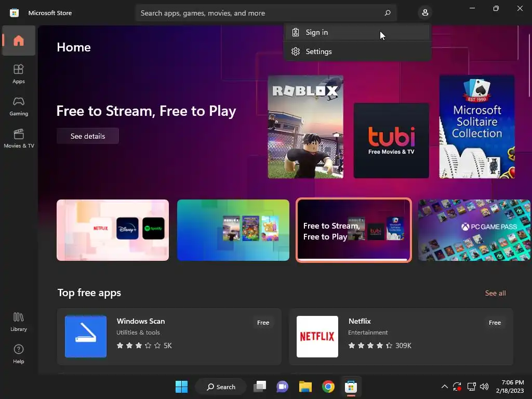Open the Library page
The image size is (532, 399).
point(18,322)
